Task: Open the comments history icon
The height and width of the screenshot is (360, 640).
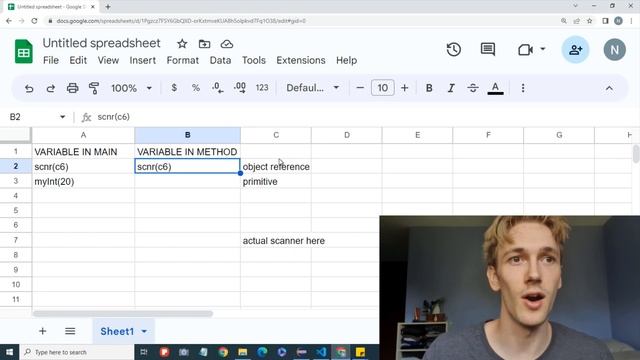Action: coord(488,50)
